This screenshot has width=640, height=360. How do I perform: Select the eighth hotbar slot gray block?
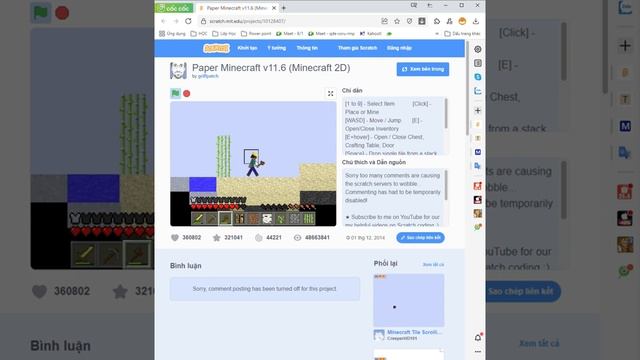[295, 219]
